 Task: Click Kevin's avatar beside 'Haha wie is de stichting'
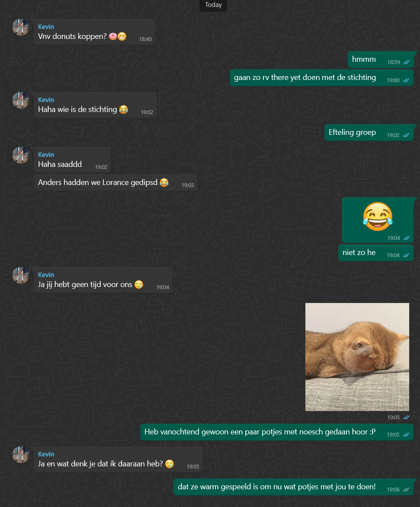[21, 100]
